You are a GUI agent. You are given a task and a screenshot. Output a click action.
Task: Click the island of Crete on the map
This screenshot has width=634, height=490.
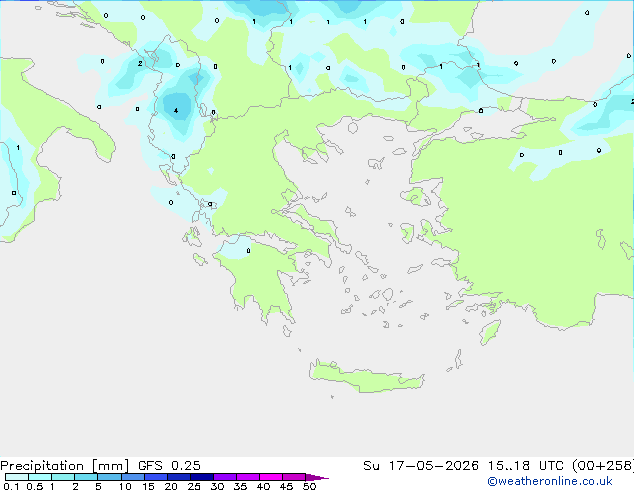366,377
